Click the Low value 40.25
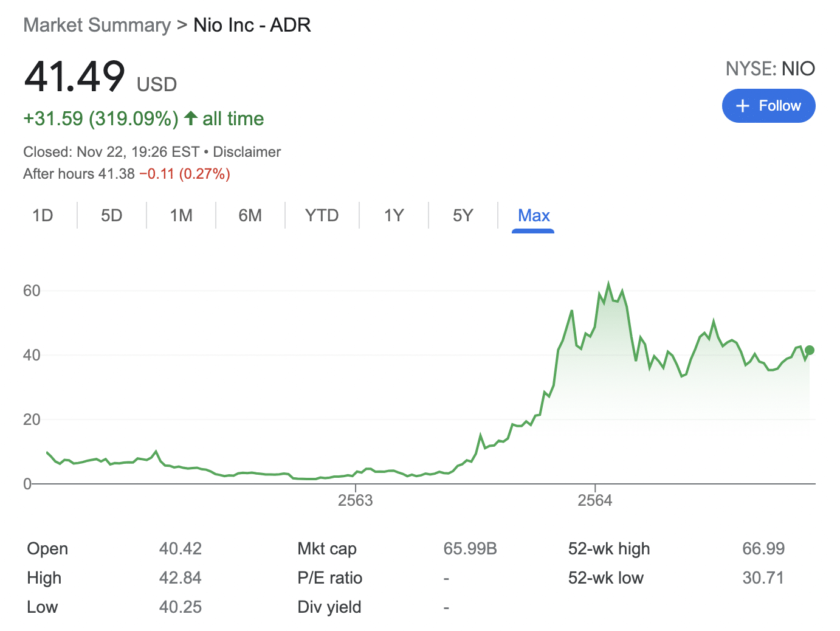Viewport: 840px width, 631px height. [181, 607]
